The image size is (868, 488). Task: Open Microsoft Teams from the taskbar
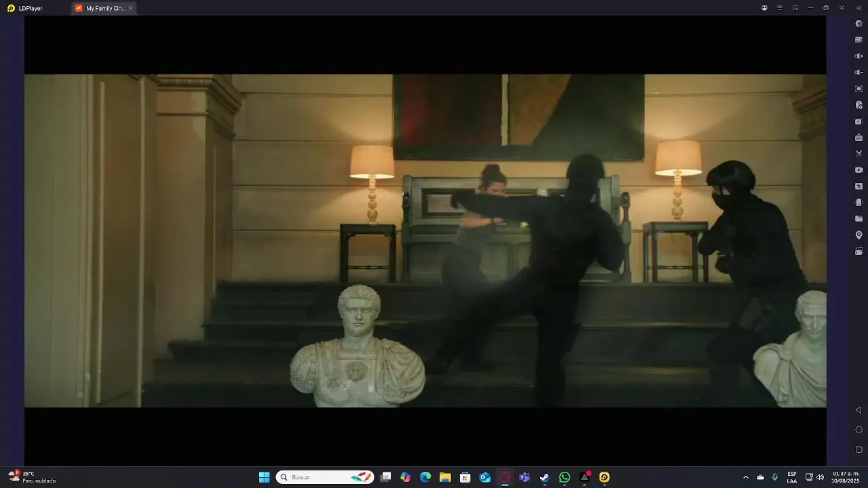[524, 477]
